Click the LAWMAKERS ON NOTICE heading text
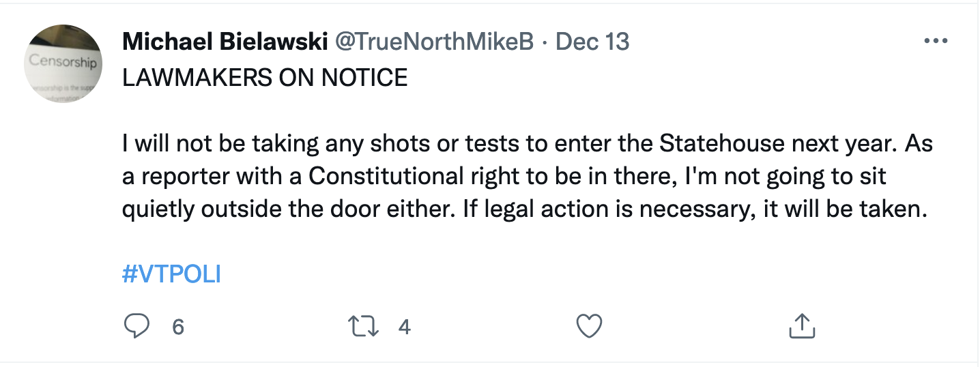 (x=265, y=78)
